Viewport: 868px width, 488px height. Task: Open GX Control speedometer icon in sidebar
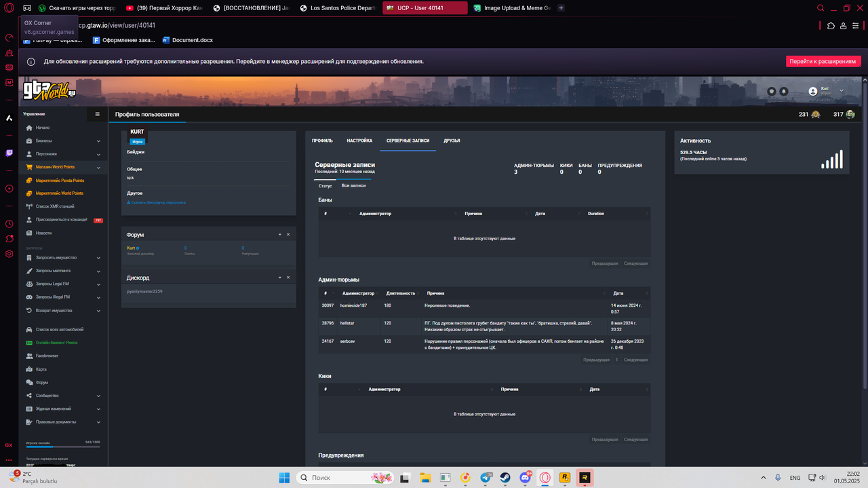pyautogui.click(x=9, y=37)
